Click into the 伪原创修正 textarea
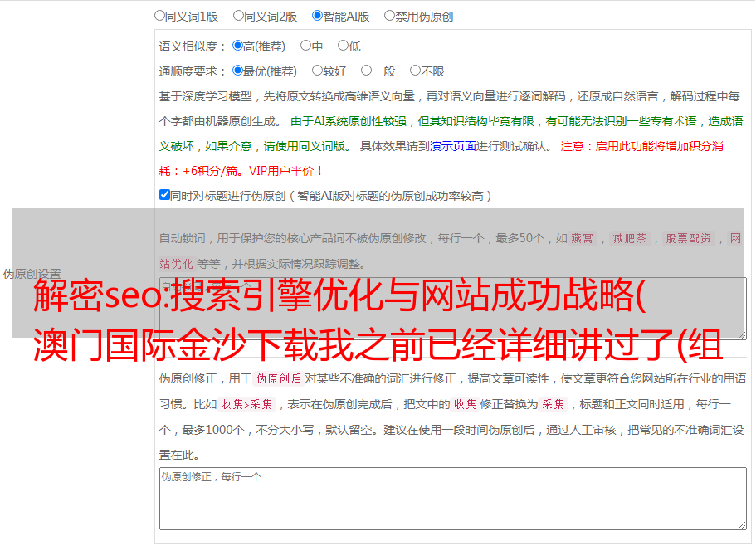756x546 pixels. point(453,499)
